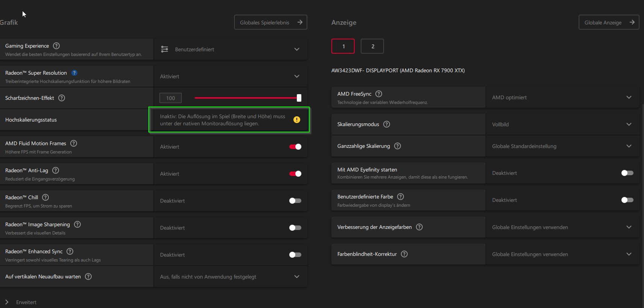This screenshot has width=644, height=308.
Task: Click the sliders icon beside Benutzerdefiniert
Action: (165, 49)
